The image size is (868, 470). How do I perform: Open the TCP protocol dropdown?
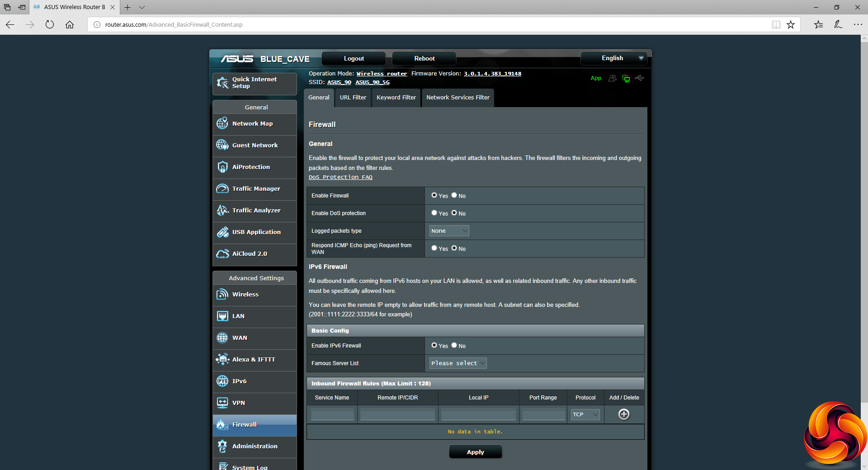[x=585, y=414]
